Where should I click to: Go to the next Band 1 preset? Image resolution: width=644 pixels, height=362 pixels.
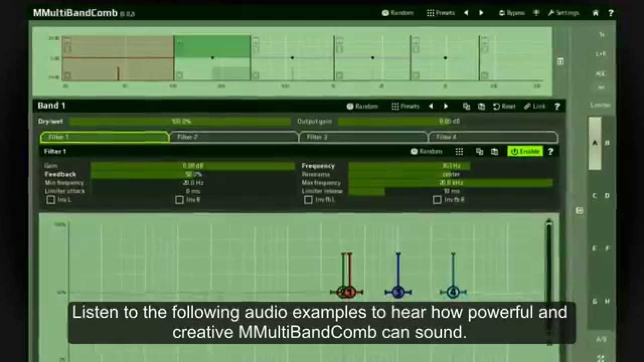pyautogui.click(x=446, y=106)
